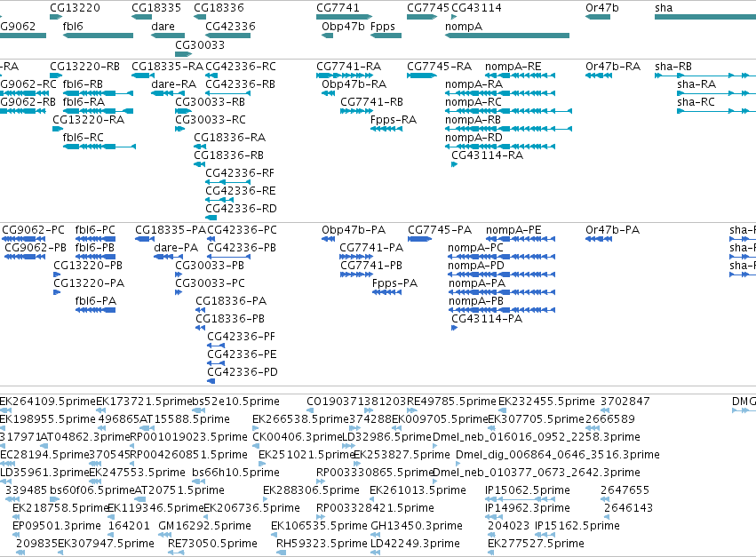
Task: Click the nompA-PE protein label
Action: tap(513, 229)
